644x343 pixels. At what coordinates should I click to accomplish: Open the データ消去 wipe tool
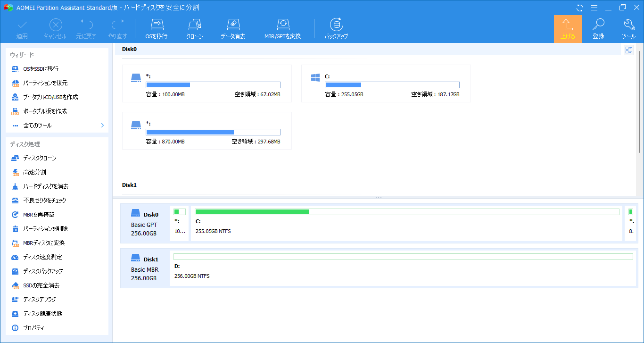[233, 29]
